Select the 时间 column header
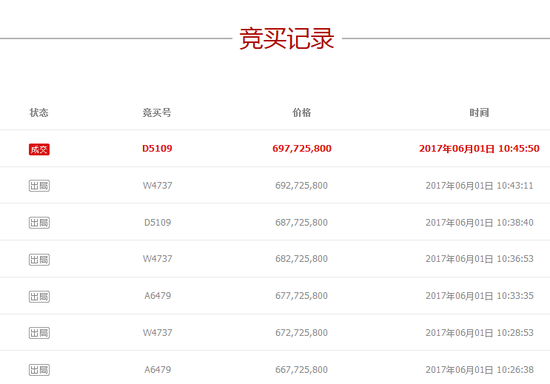 point(479,113)
